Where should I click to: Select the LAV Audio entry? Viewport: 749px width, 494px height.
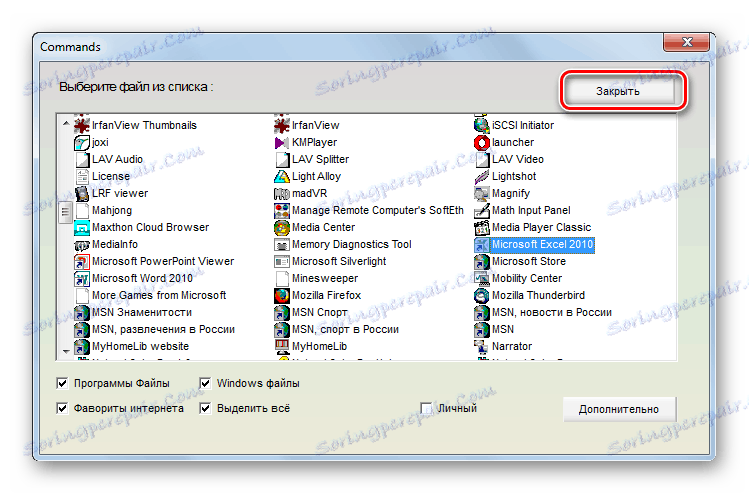coord(118,159)
